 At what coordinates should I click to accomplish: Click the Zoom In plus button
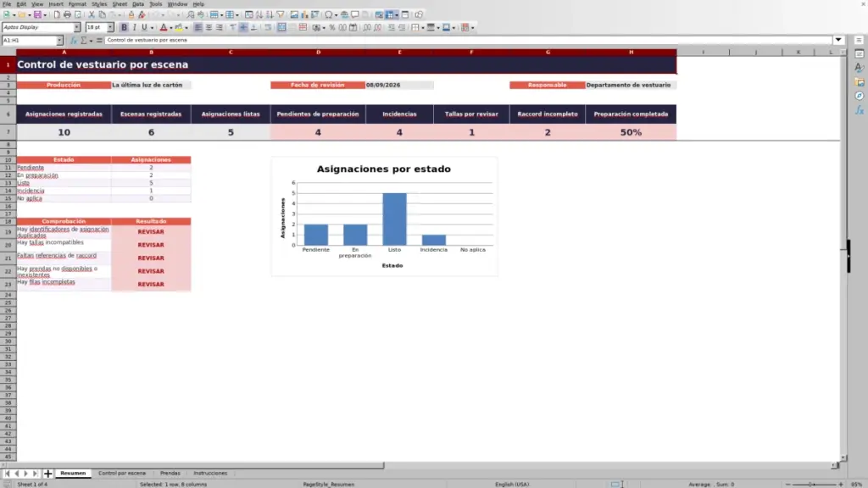(841, 485)
